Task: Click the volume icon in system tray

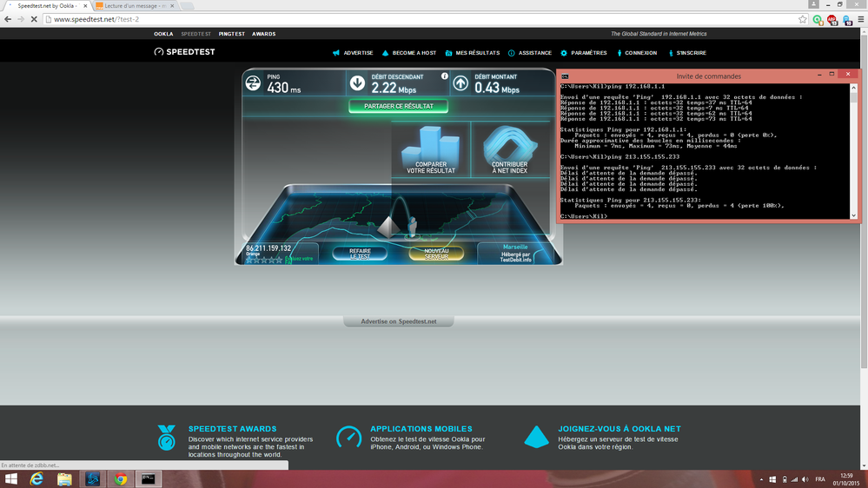Action: pyautogui.click(x=805, y=479)
